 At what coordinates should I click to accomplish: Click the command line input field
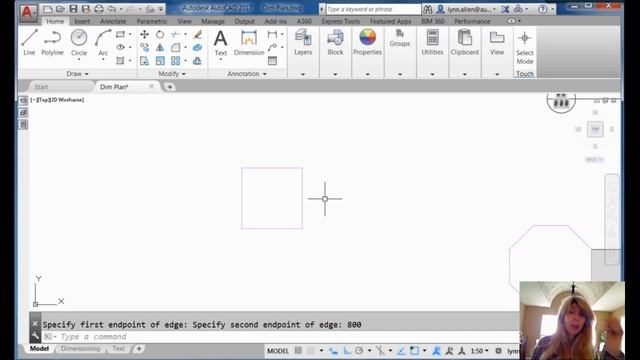279,337
